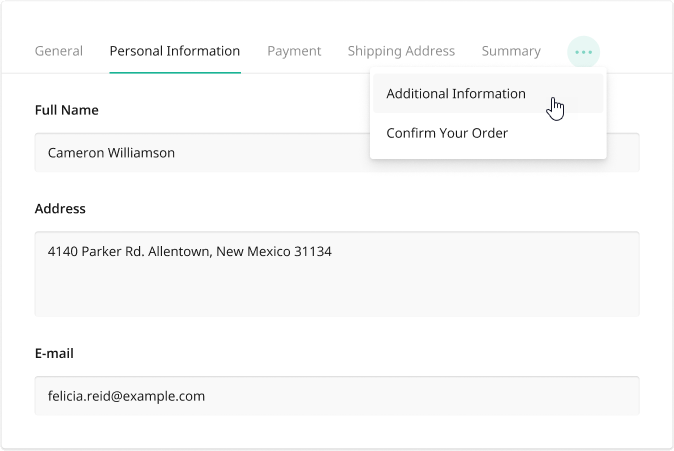Screen dimensions: 674x451
Task: Click the E-mail input field
Action: point(337,396)
